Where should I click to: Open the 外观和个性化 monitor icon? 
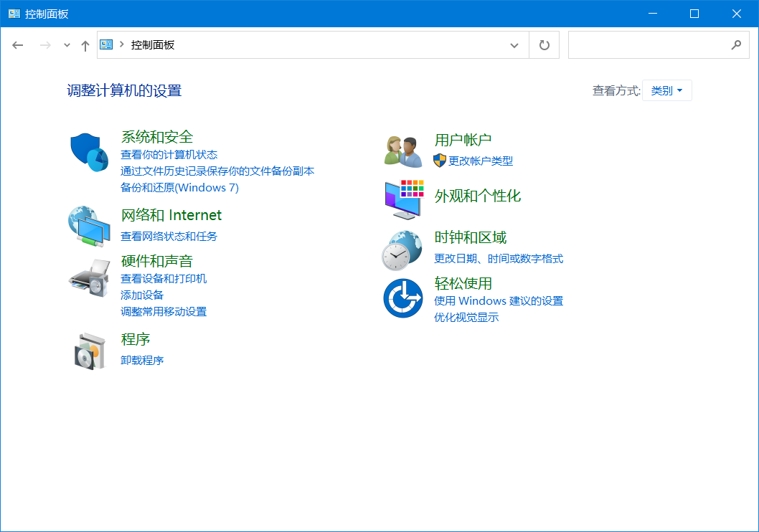404,199
